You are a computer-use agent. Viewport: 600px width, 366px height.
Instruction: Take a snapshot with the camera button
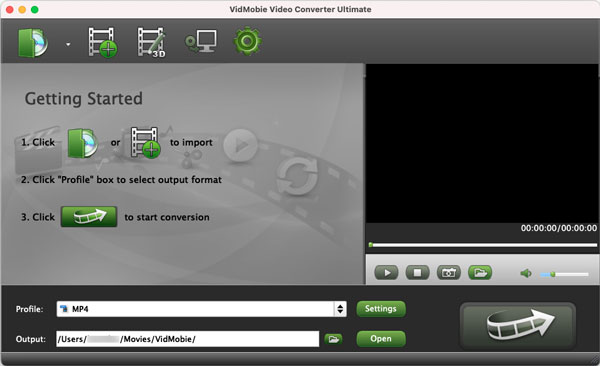point(448,273)
